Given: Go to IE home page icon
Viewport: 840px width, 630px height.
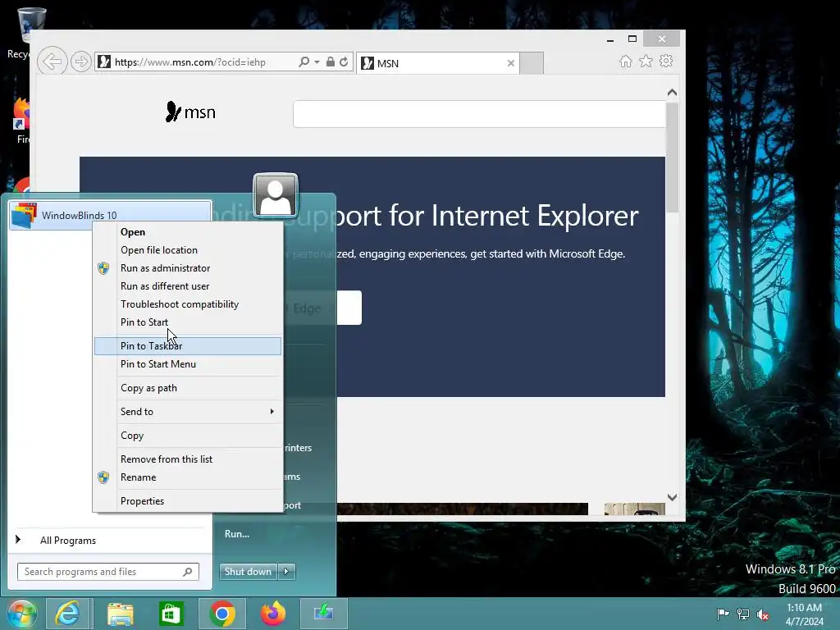Looking at the screenshot, I should [x=626, y=61].
